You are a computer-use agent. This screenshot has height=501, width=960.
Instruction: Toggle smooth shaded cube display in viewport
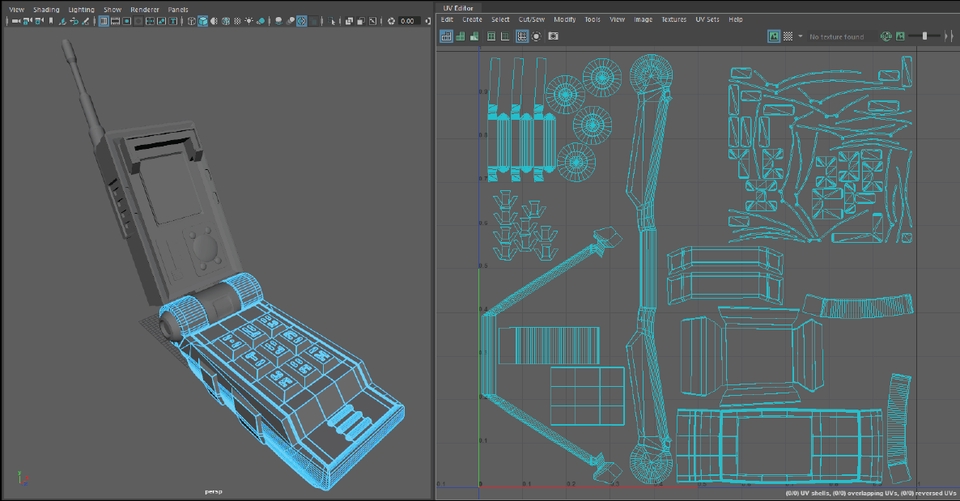click(203, 21)
